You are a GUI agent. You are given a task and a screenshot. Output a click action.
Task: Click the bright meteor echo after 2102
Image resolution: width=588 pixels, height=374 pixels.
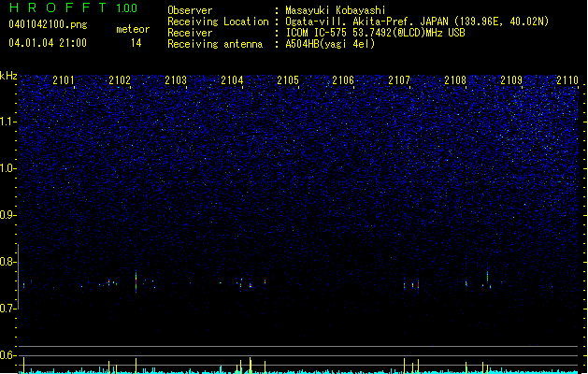(x=136, y=280)
